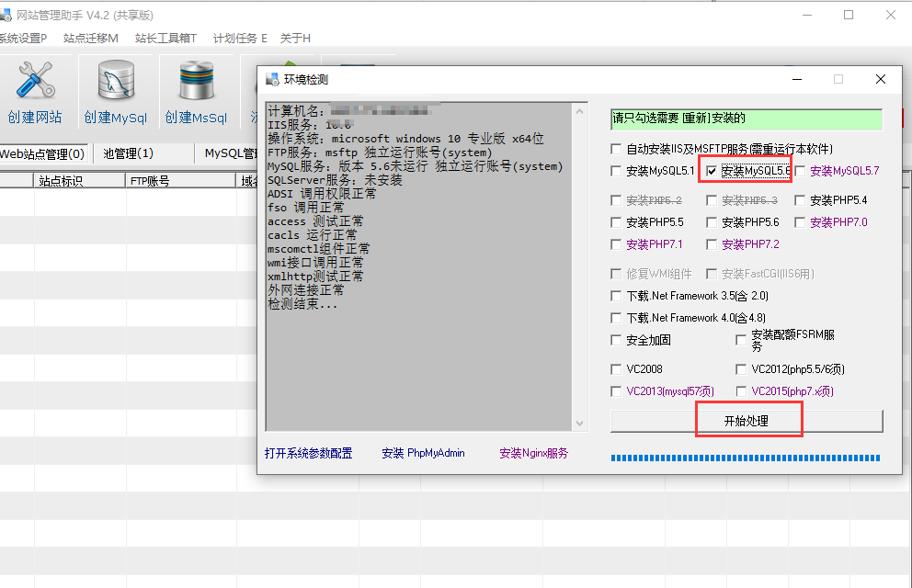Enable 自动安装IIS及MSFTP服务 checkbox
912x588 pixels.
coord(617,149)
